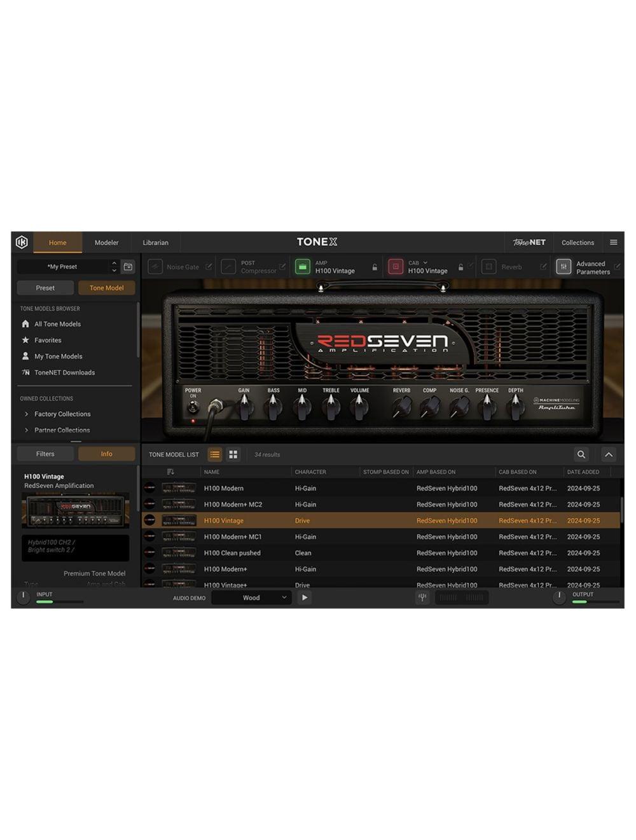Click the PRESENCE knob on the amp
Viewport: 636px width, 840px height.
[x=487, y=407]
